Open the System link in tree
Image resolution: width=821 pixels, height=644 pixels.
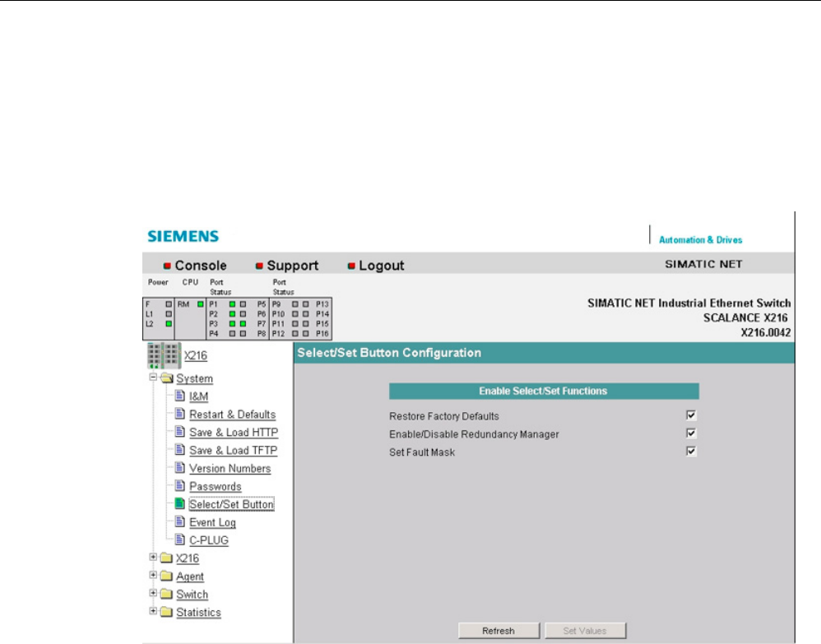click(x=194, y=378)
